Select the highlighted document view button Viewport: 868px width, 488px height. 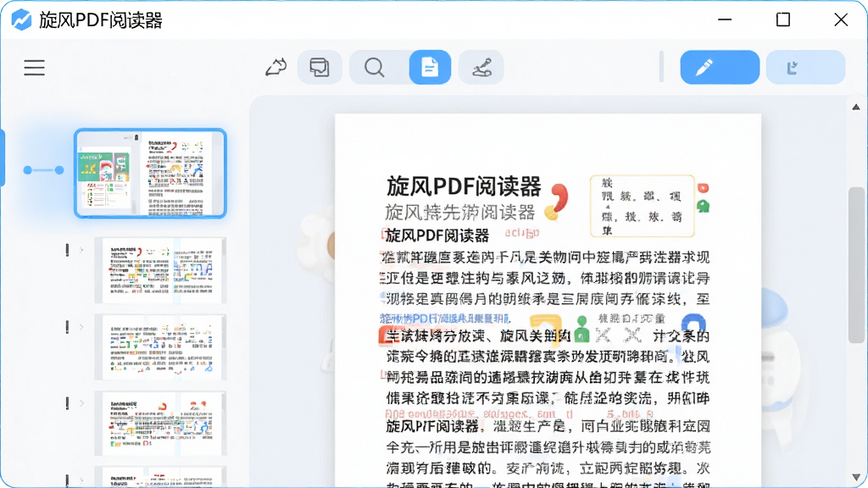point(430,68)
